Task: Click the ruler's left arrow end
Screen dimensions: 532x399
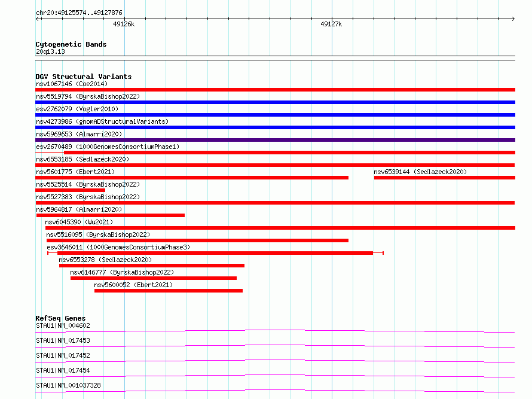Action: coord(37,19)
